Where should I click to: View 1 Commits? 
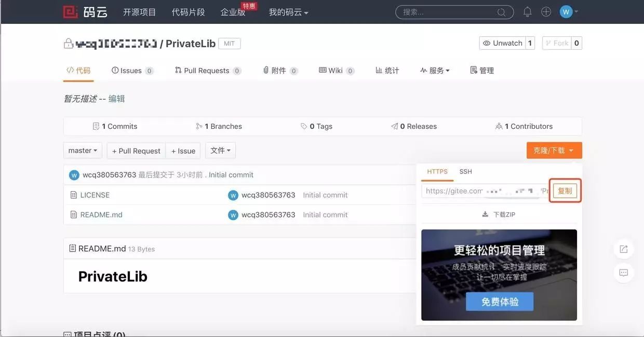click(x=115, y=126)
